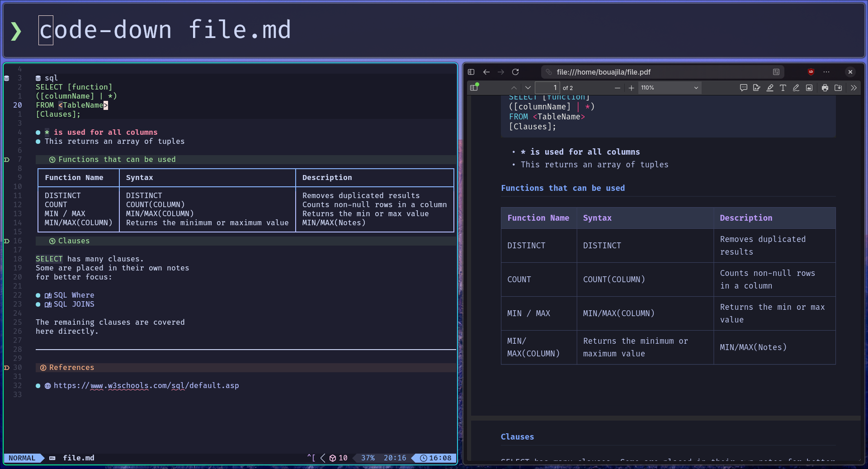Zoom out of the PDF
This screenshot has height=469, width=868.
click(618, 88)
